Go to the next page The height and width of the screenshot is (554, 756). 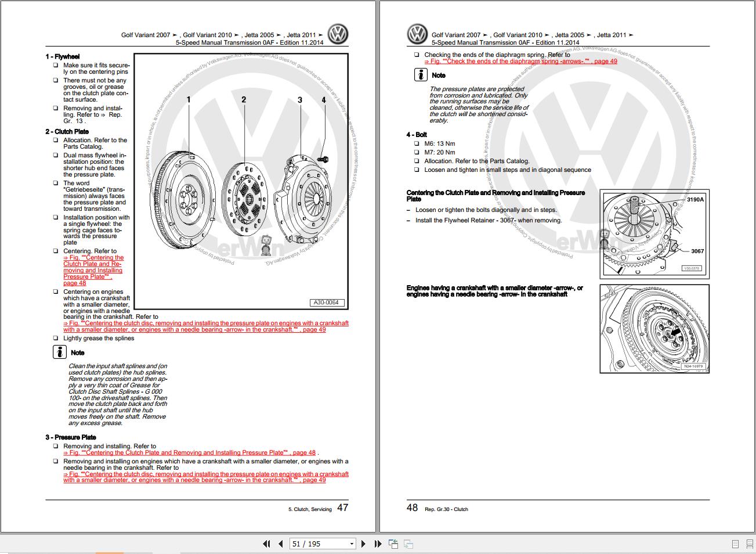363,544
